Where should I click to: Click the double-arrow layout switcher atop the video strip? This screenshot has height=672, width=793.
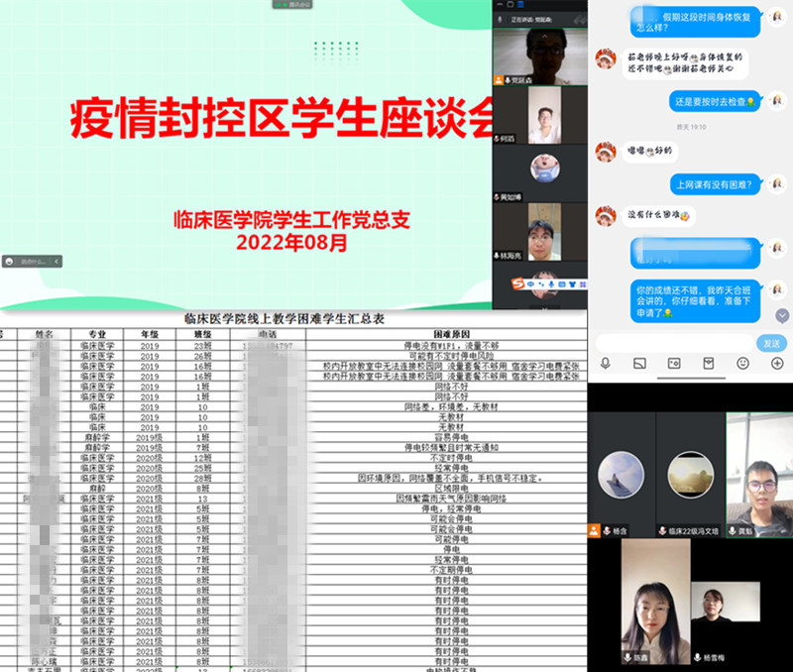[x=579, y=18]
